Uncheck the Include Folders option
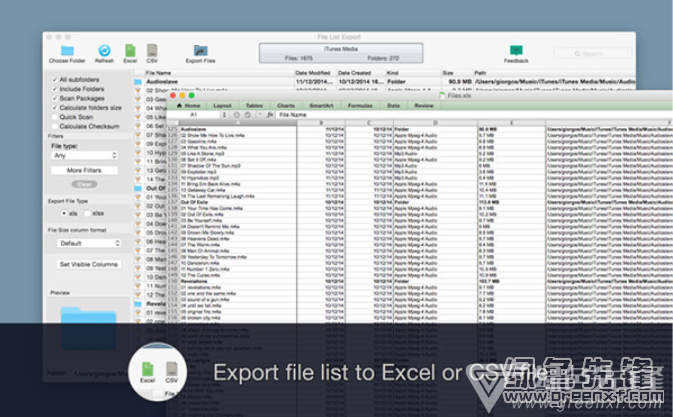 [55, 89]
